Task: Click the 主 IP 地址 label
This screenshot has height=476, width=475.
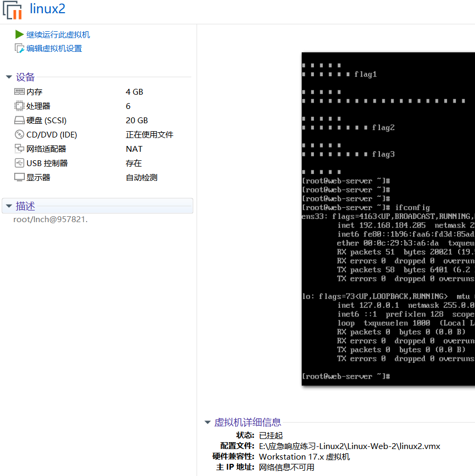Action: pyautogui.click(x=235, y=467)
